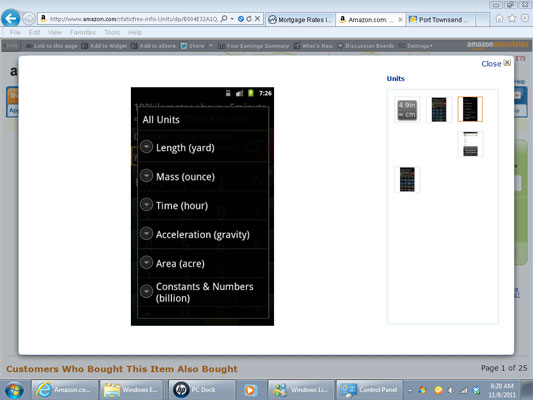
Task: Click the Stop loading X icon
Action: pyautogui.click(x=258, y=19)
